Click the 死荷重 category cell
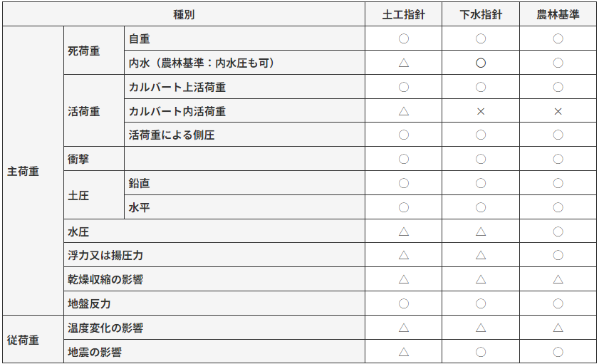Screen dimensions: 599x364 [x=94, y=51]
